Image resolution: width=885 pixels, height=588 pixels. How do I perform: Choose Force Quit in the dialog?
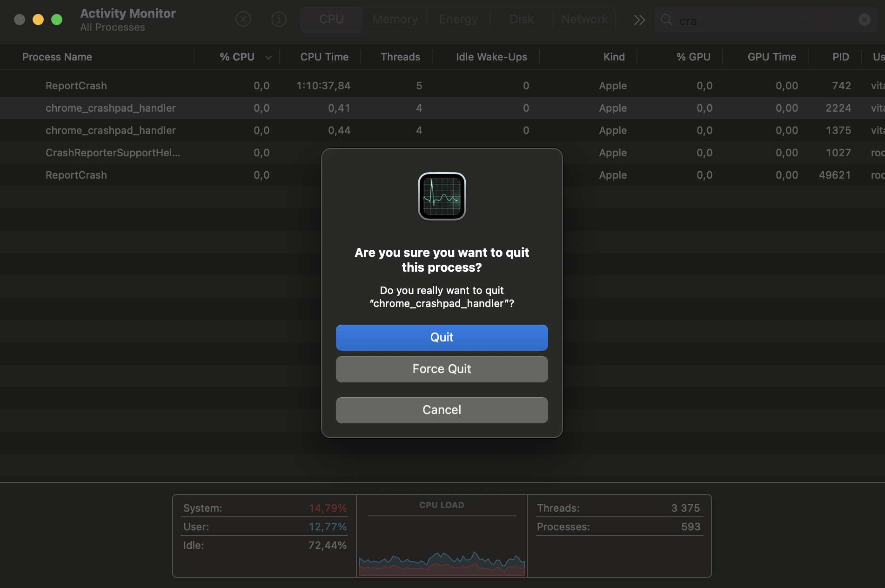tap(442, 369)
